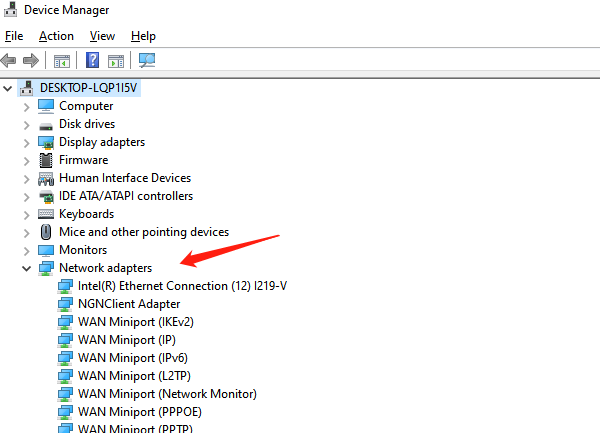
Task: Open the Help menu
Action: tap(143, 36)
